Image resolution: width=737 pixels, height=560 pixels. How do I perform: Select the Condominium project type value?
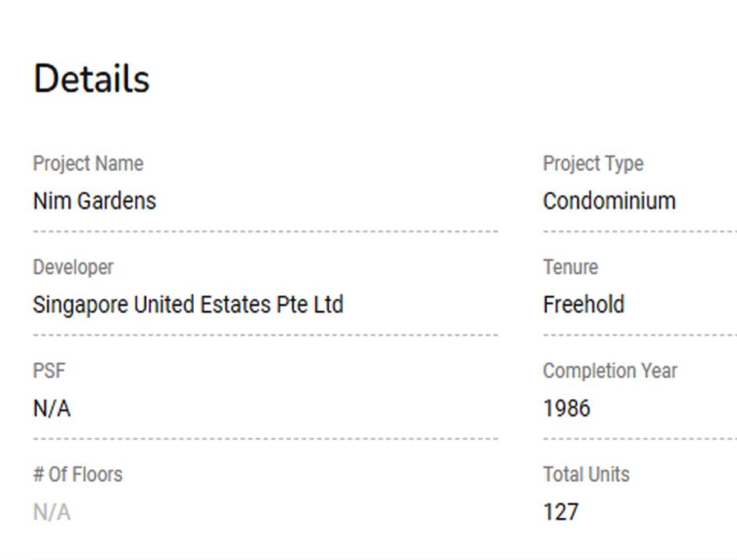point(610,201)
